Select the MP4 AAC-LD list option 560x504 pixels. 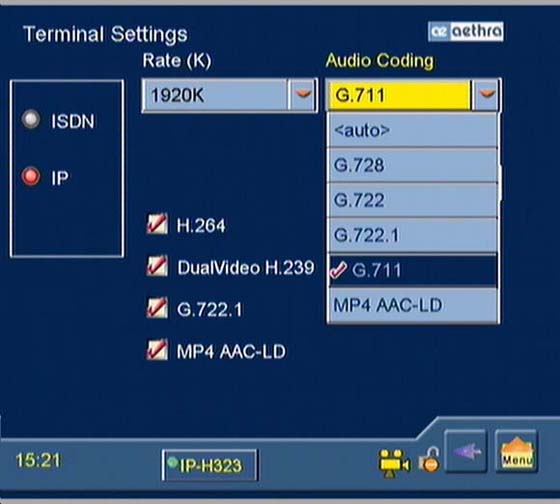[x=412, y=305]
